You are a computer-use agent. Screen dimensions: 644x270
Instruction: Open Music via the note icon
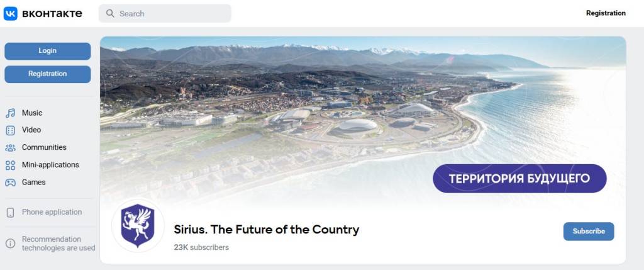point(11,113)
